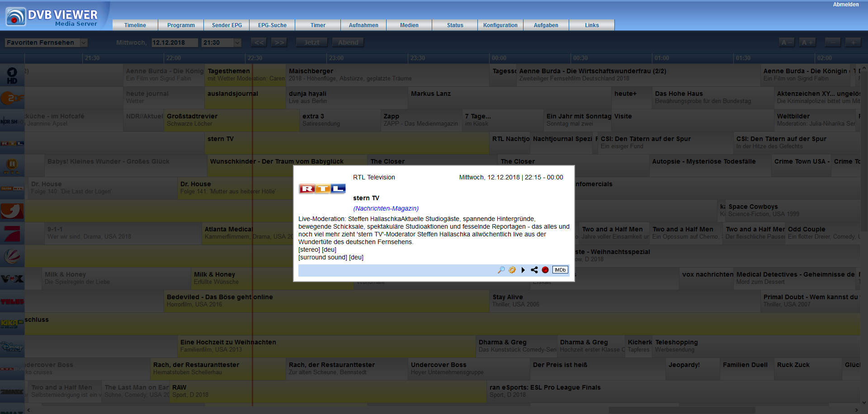The height and width of the screenshot is (414, 868).
Task: Open the Timeline tab
Action: (x=135, y=25)
